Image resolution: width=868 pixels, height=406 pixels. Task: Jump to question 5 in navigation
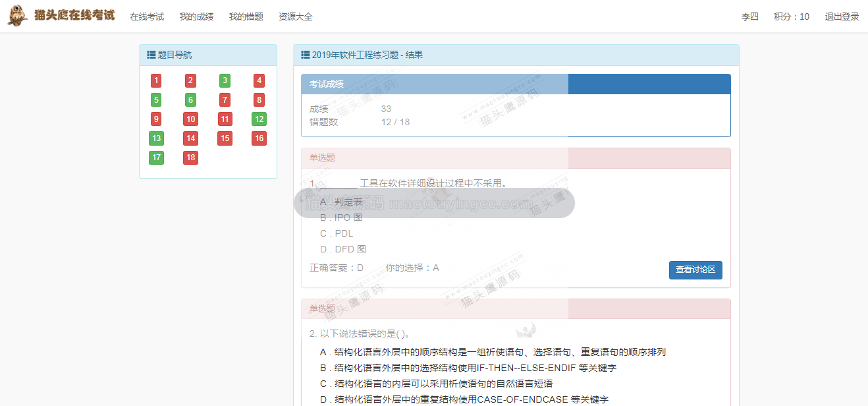click(156, 100)
